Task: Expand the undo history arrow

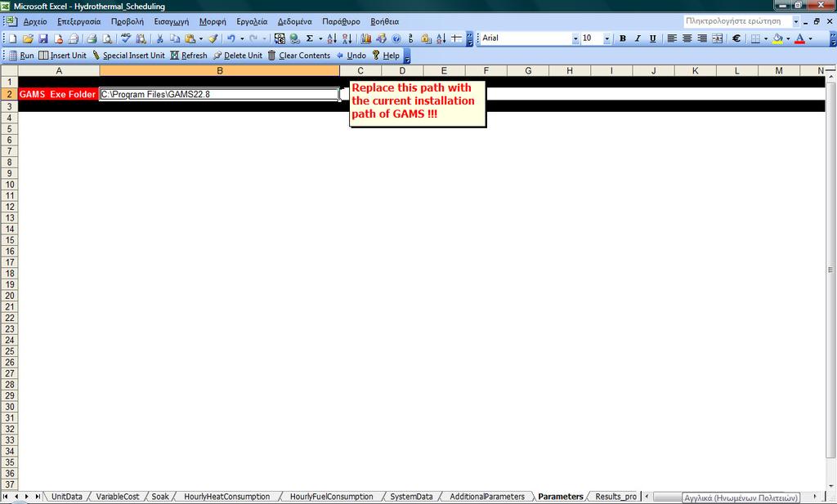Action: [x=242, y=38]
